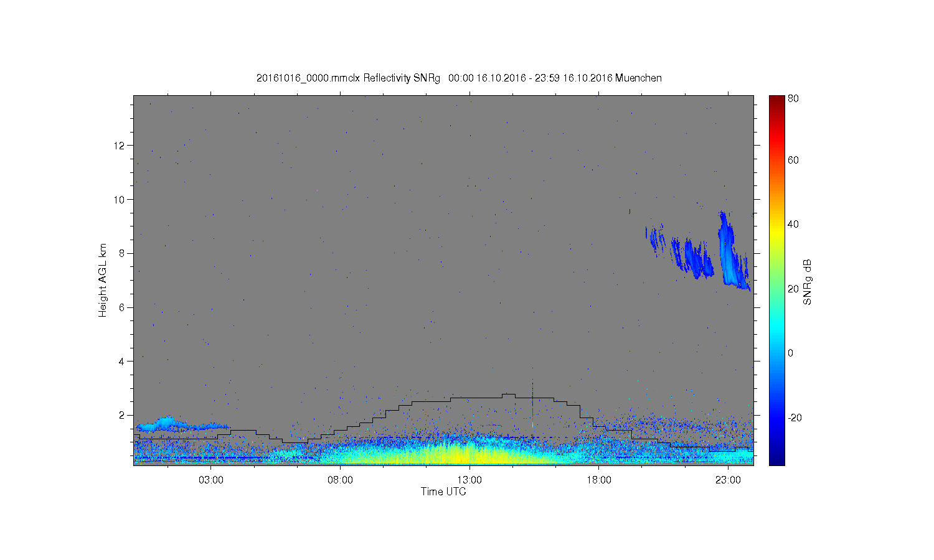Click the 'Time UTC' axis label
Viewport: 934px width, 560px height.
click(x=443, y=492)
